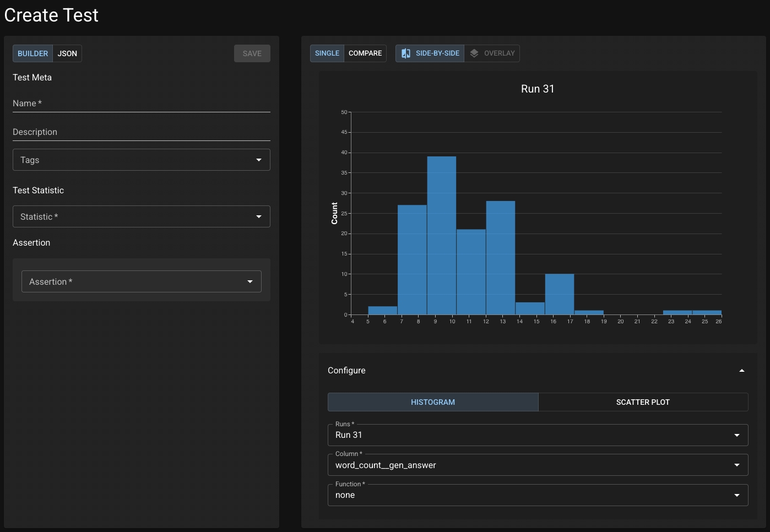The height and width of the screenshot is (532, 770).
Task: Click the tallest histogram bar
Action: coord(441,235)
